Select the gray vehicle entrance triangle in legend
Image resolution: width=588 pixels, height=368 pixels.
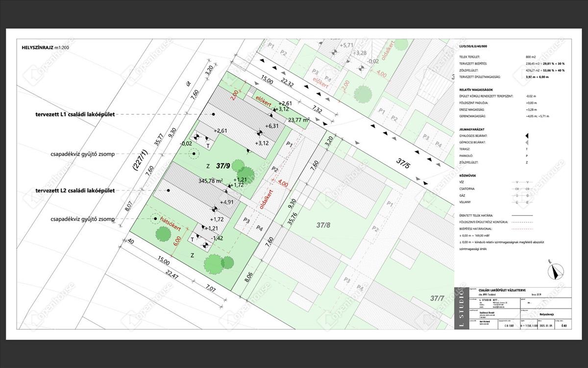pos(527,142)
